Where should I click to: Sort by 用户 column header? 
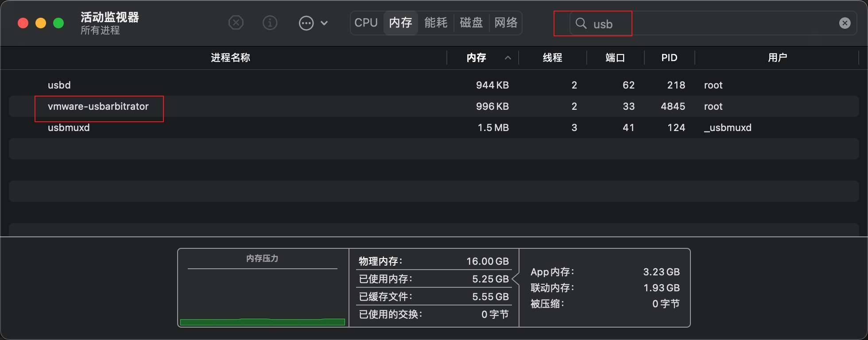tap(777, 58)
